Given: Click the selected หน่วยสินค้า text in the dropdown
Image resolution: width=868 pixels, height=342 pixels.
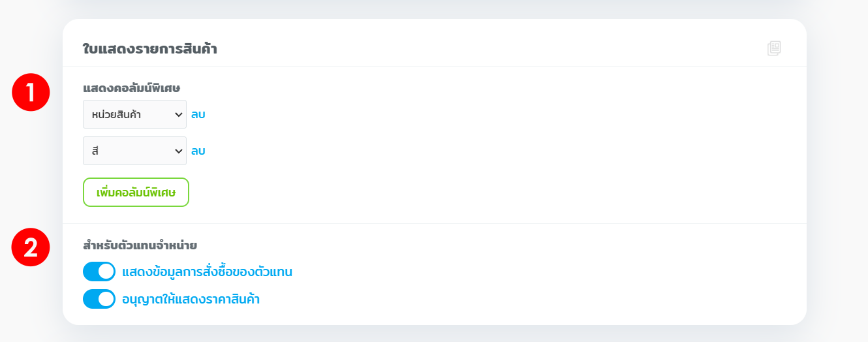Looking at the screenshot, I should [117, 115].
